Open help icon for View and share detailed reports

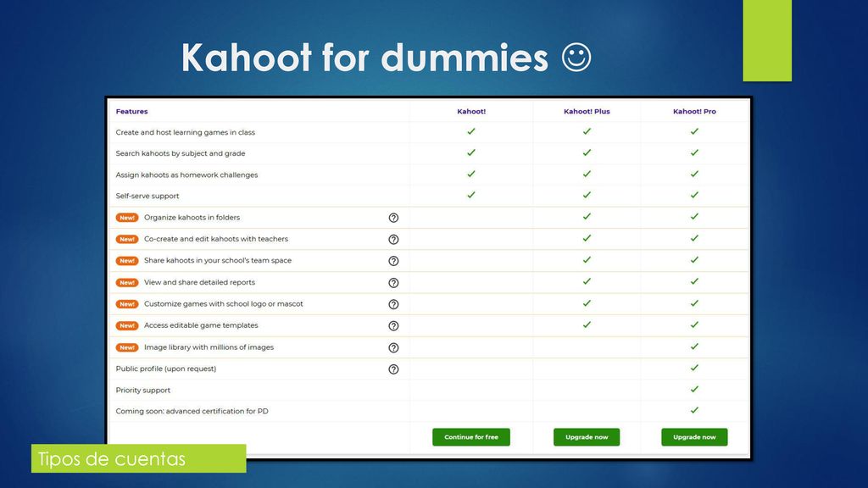[x=393, y=283]
